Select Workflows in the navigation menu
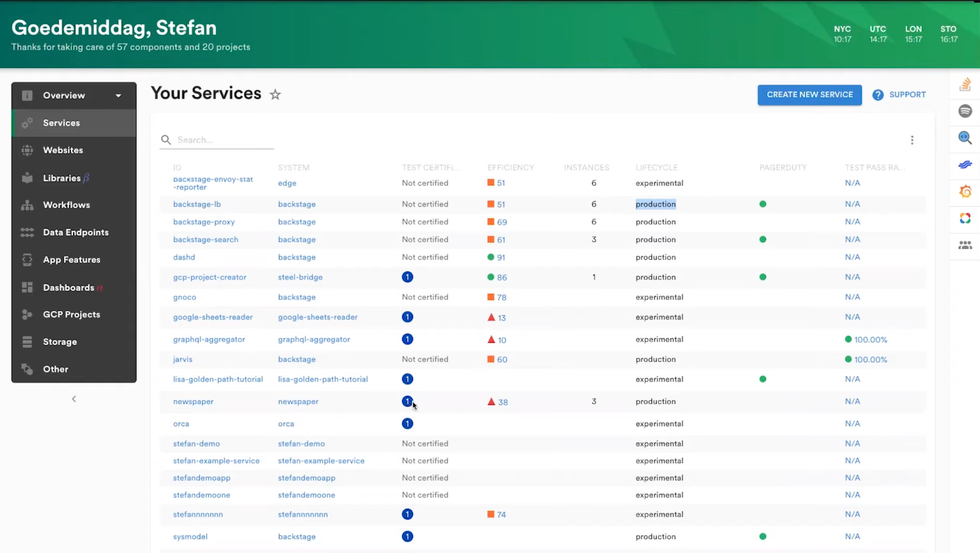This screenshot has width=980, height=553. click(67, 205)
